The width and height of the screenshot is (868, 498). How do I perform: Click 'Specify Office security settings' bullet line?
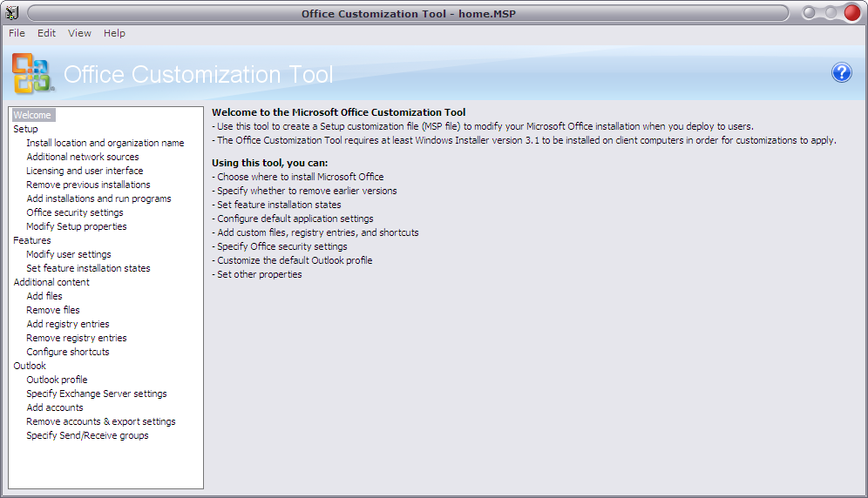pos(280,246)
